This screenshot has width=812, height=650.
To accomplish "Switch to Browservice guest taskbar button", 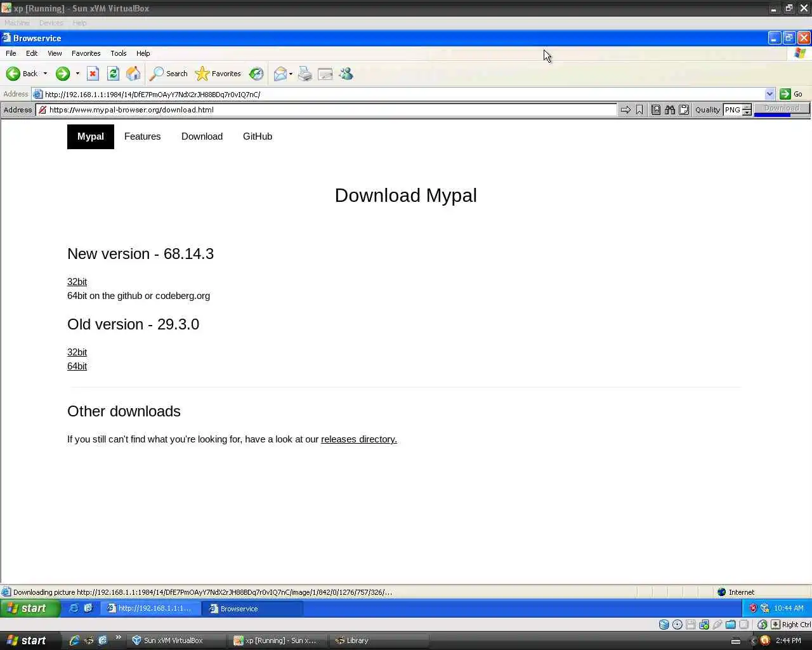I will (252, 609).
